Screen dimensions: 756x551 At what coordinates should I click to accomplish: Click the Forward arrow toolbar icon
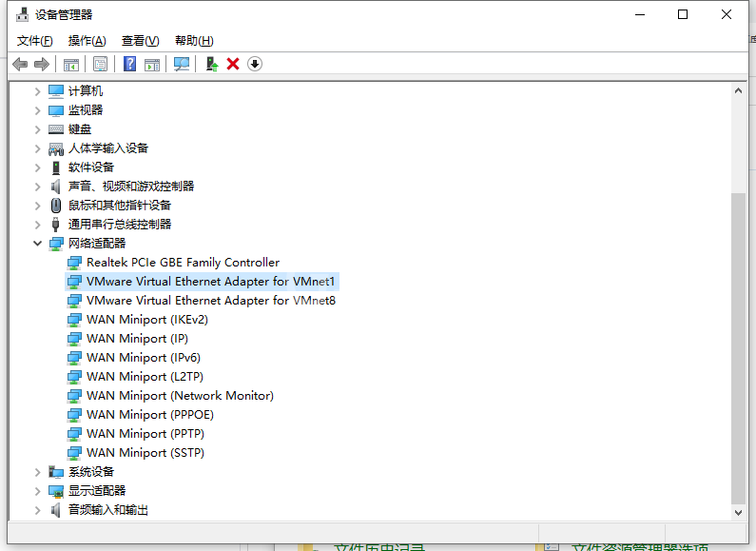[x=42, y=64]
